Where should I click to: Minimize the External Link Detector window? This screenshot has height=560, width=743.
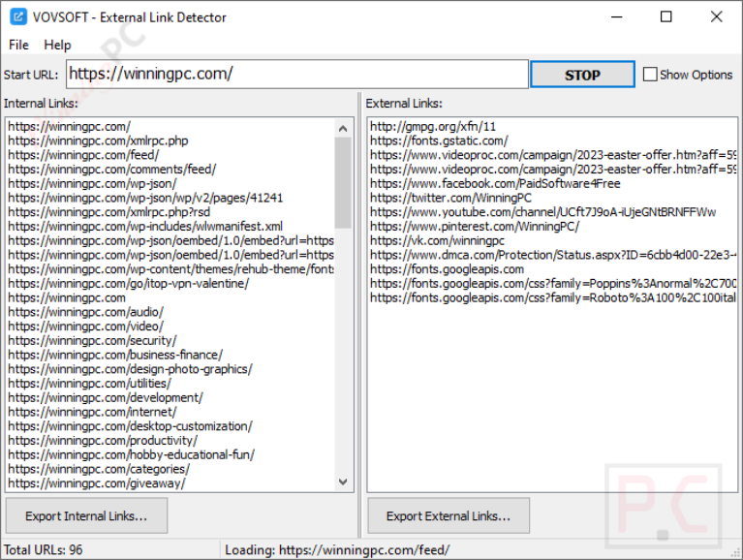coord(616,17)
